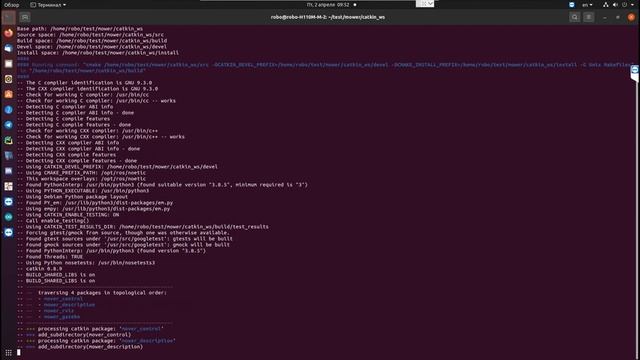Screen dimensions: 640x360
Task: Expand the system menu arrow
Action: (633, 4)
